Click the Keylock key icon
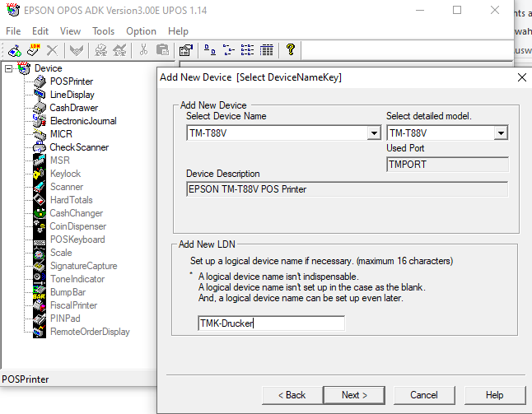Viewport: 532px width, 414px height. click(40, 174)
